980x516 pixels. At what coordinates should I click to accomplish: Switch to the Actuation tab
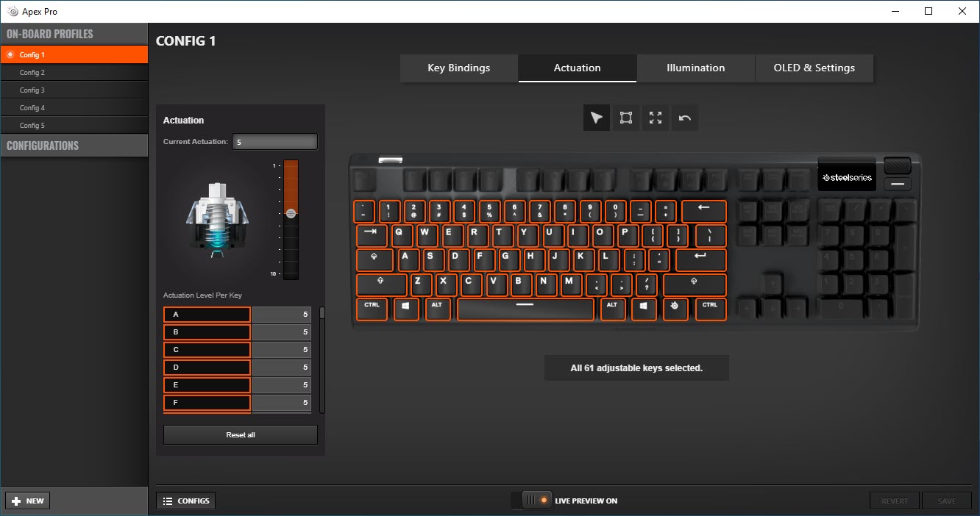(578, 68)
